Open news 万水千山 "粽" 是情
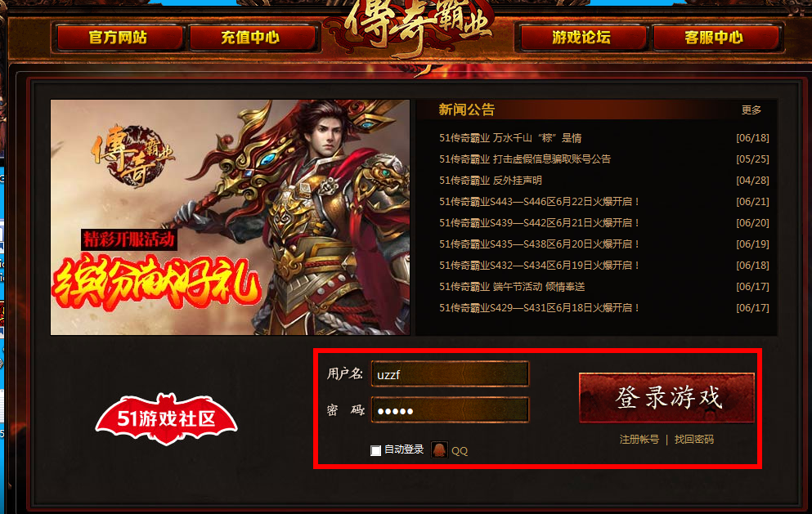 click(x=510, y=137)
